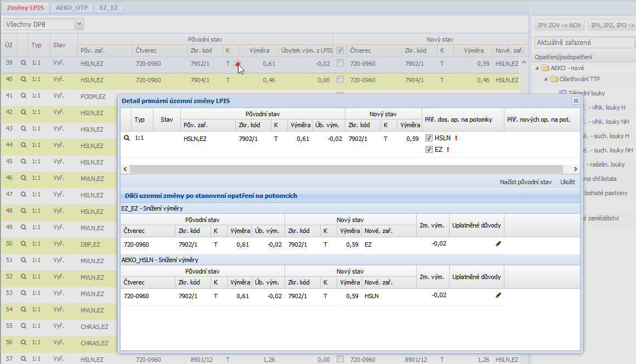636x364 pixels.
Task: Edit reasons pencil in AEKO_HSLN section
Action: [x=498, y=295]
